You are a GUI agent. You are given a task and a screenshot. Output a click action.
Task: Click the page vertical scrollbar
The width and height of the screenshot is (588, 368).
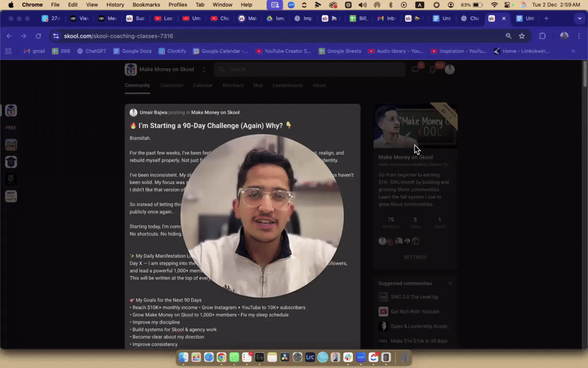tap(585, 75)
